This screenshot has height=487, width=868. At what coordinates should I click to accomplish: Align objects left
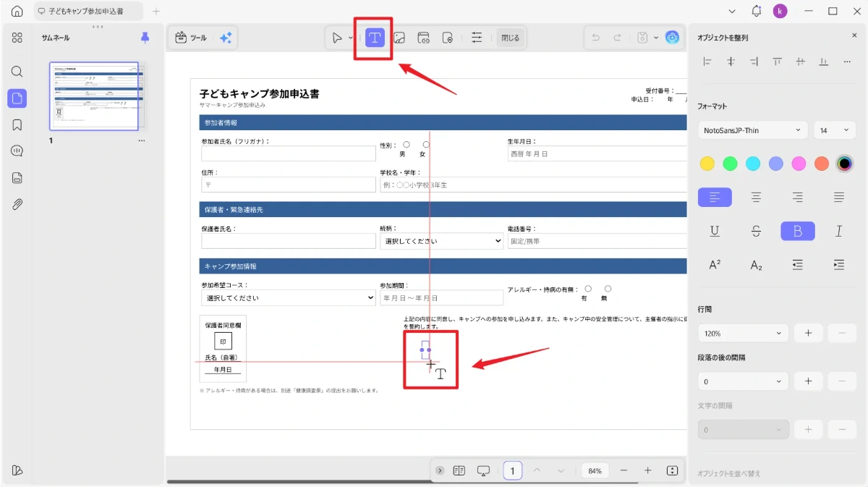708,62
